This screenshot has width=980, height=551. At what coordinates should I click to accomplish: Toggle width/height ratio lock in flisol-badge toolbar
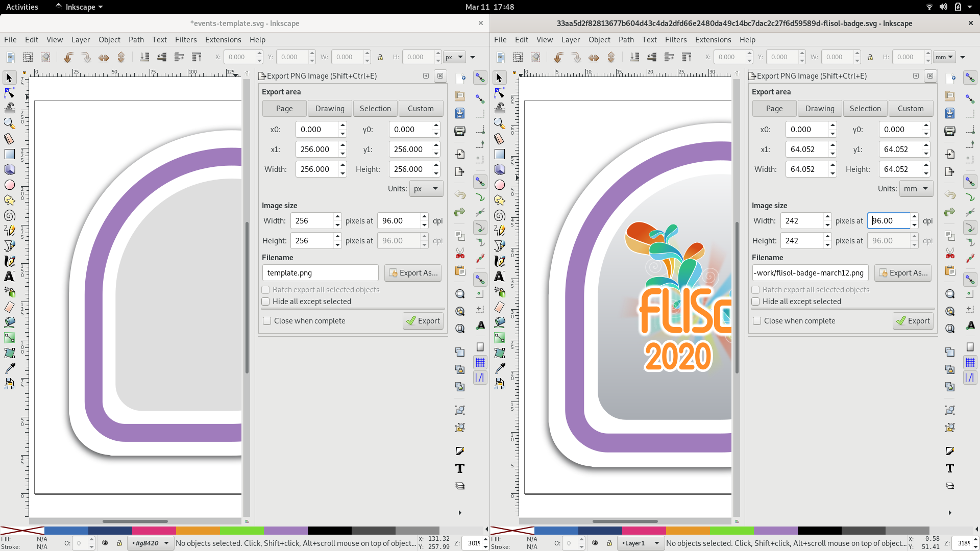point(870,57)
